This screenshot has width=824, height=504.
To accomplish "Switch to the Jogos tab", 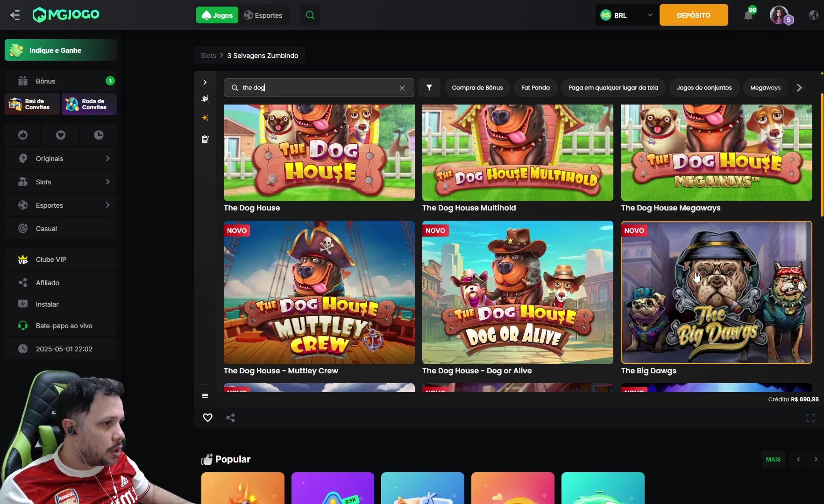I will 217,15.
